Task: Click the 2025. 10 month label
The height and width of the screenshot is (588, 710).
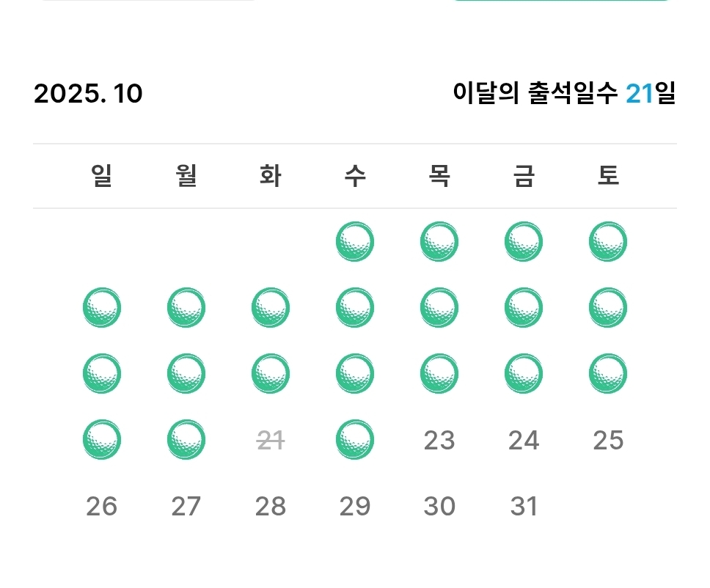Action: (88, 94)
